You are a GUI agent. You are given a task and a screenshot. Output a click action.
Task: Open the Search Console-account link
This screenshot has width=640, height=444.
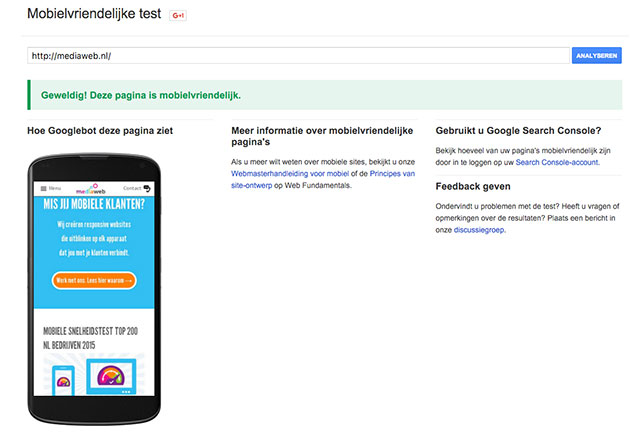[x=557, y=162]
